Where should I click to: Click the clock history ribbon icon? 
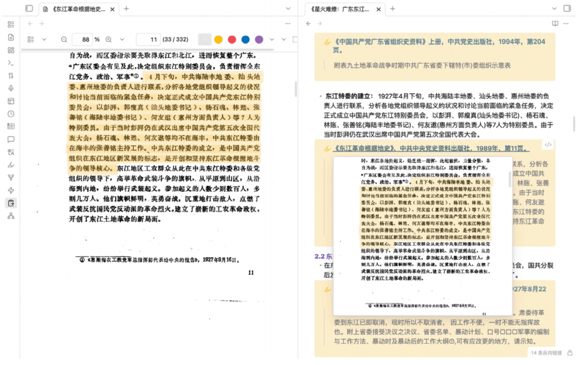click(11, 114)
